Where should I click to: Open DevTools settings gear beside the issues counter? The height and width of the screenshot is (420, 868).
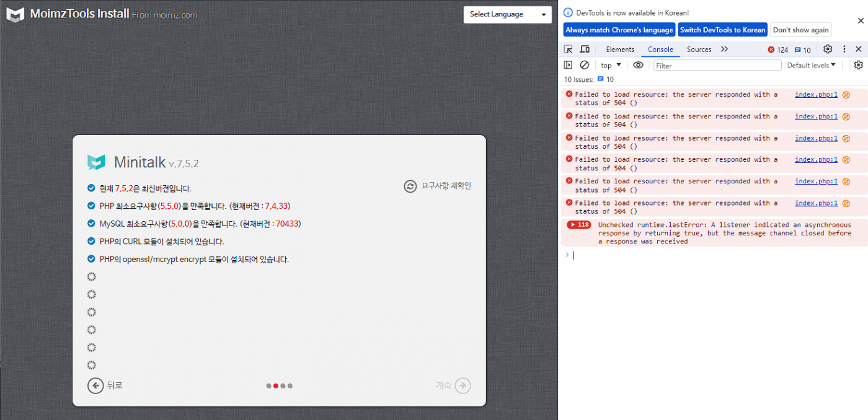click(828, 50)
